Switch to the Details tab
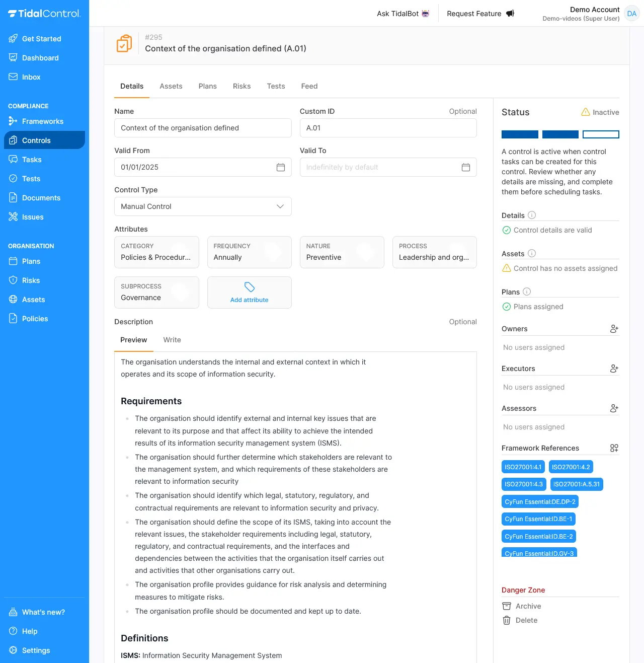The height and width of the screenshot is (663, 644). point(132,86)
